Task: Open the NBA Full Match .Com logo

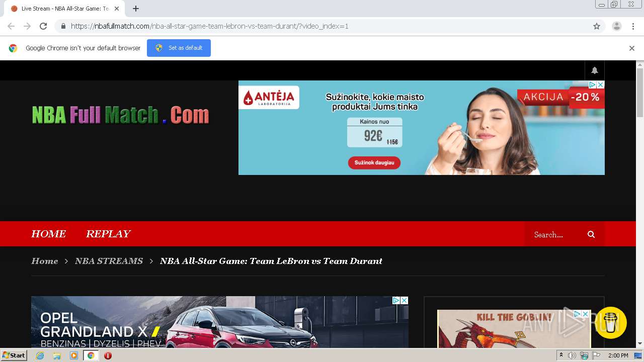Action: click(120, 115)
